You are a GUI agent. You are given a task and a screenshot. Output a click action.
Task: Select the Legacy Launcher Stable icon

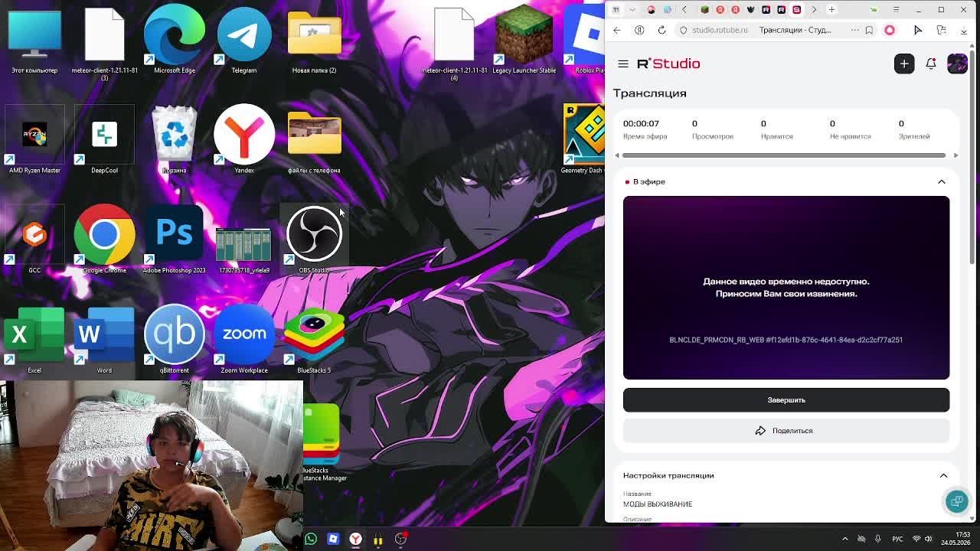(x=524, y=41)
